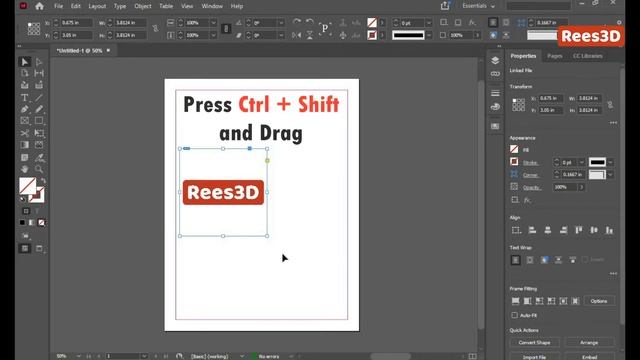Viewport: 640px width, 360px height.
Task: Select the Rectangle Frame tool
Action: coord(24,121)
